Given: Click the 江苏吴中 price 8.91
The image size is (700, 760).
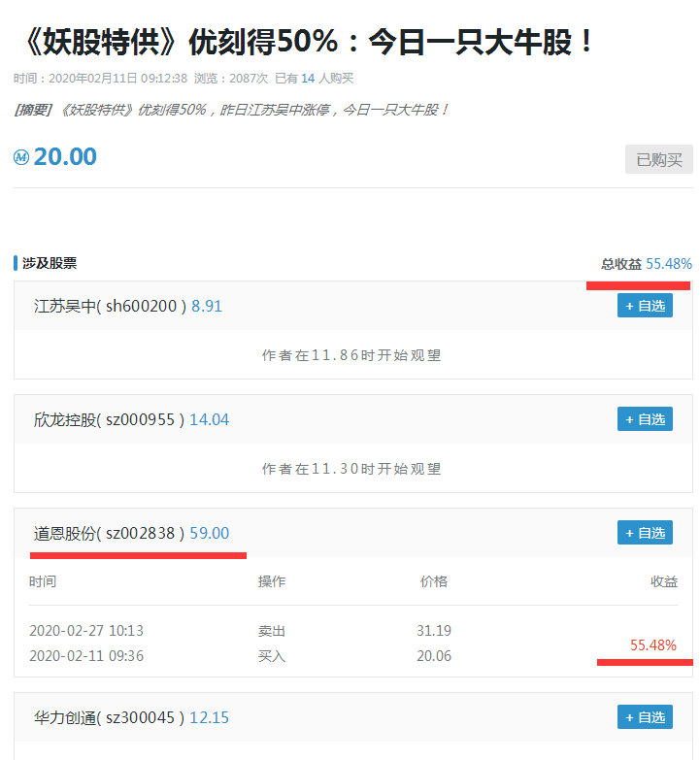Looking at the screenshot, I should coord(207,307).
